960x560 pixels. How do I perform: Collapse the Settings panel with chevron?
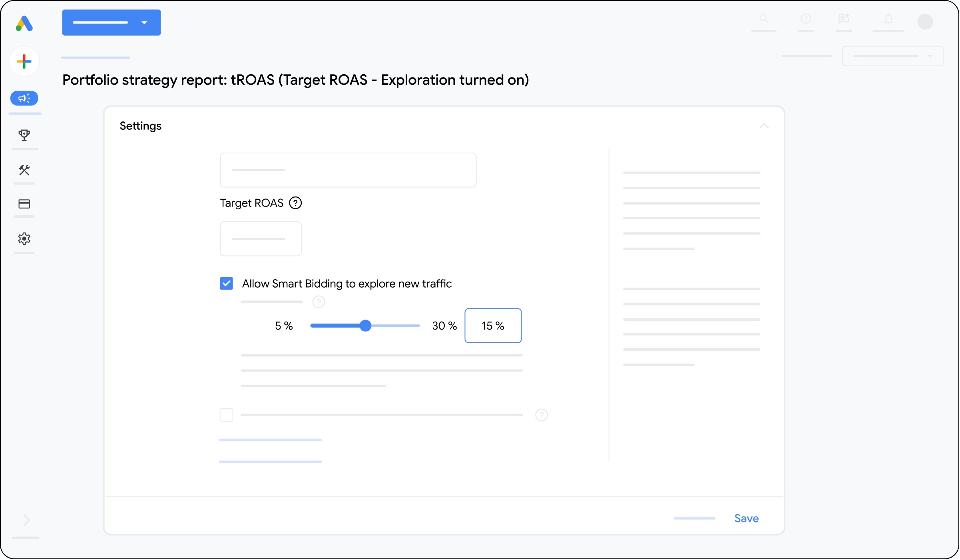[764, 126]
